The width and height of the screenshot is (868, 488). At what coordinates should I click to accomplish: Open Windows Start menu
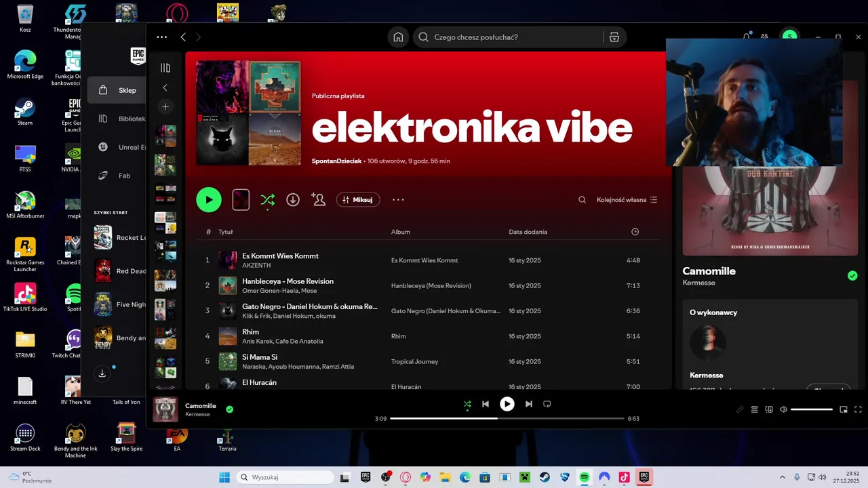tap(224, 477)
